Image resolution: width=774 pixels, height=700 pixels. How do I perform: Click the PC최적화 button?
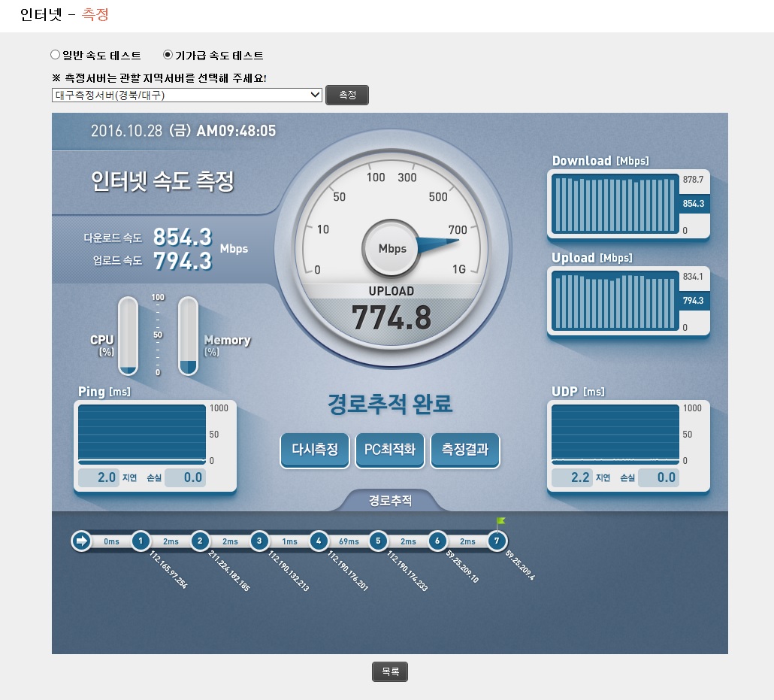tap(390, 450)
